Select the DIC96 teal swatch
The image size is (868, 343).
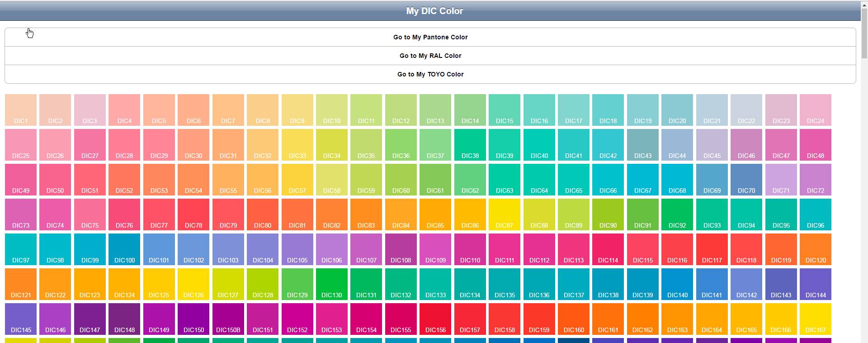tap(816, 214)
